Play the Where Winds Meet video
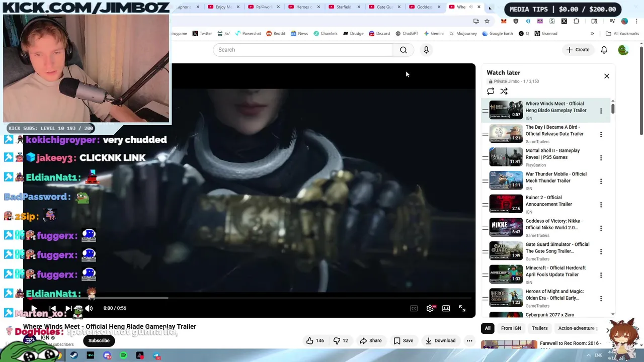 (34, 308)
